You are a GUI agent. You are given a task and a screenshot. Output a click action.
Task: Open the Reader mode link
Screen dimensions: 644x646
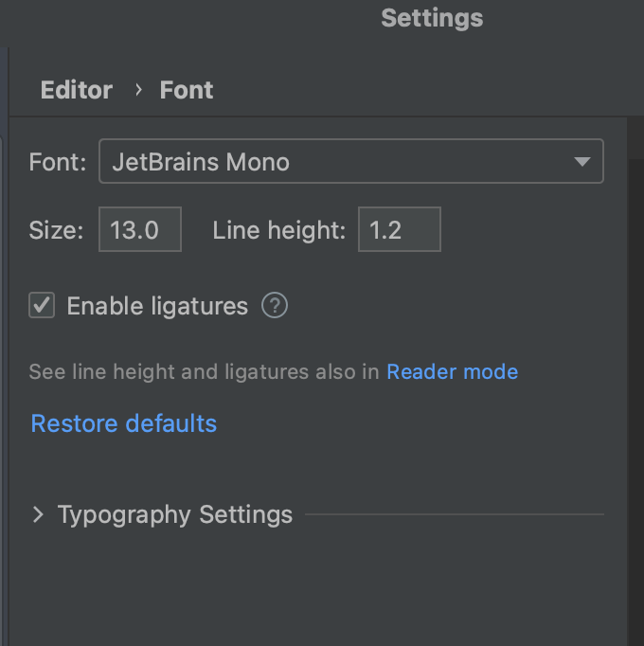(x=452, y=371)
